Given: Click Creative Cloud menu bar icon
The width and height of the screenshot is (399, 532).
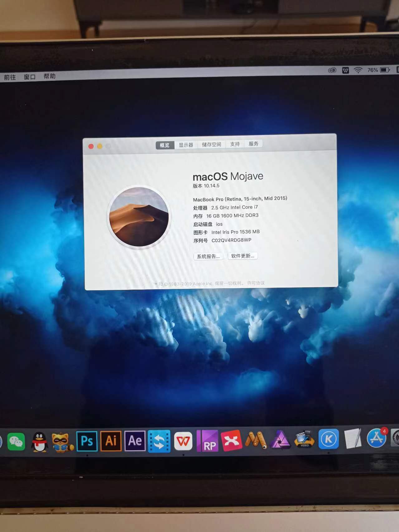Looking at the screenshot, I should pyautogui.click(x=332, y=70).
